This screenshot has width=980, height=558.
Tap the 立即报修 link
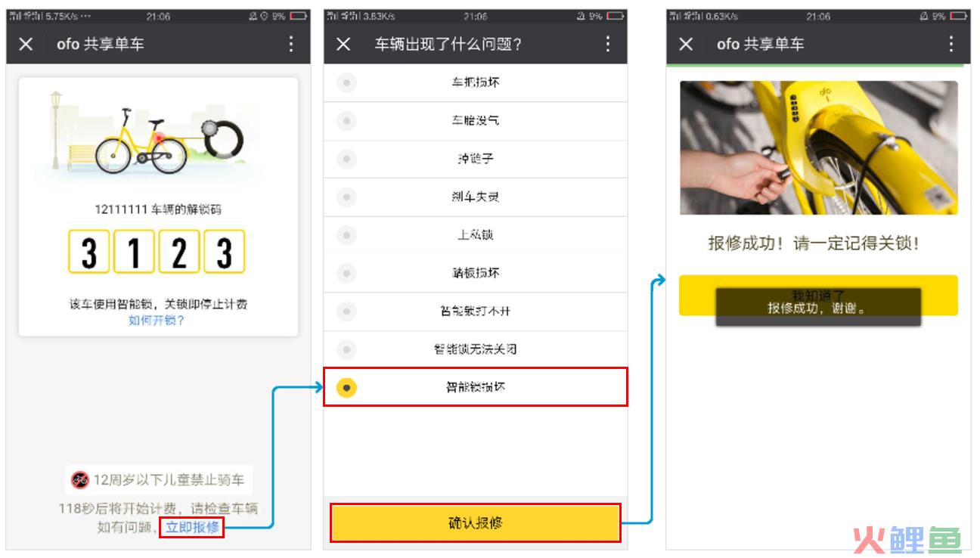pyautogui.click(x=192, y=527)
